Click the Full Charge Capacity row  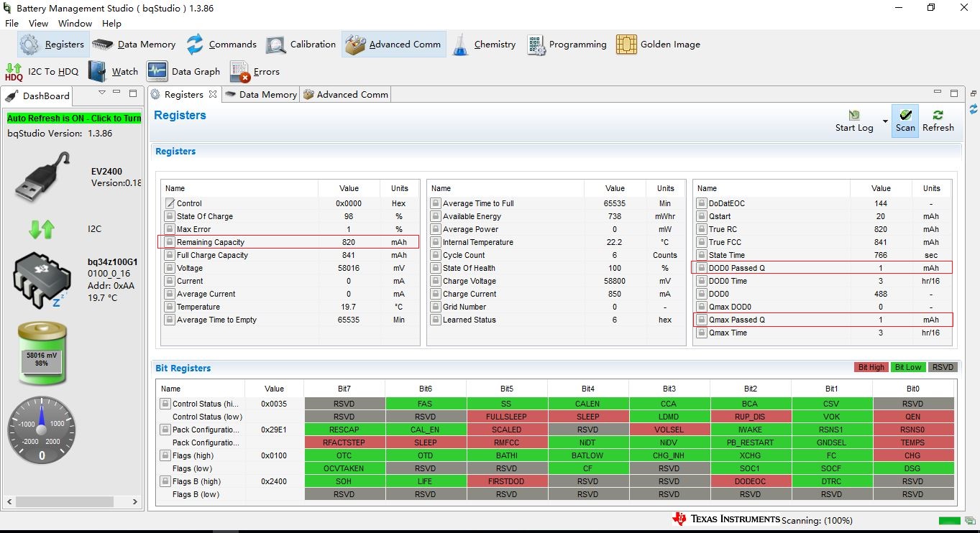point(290,255)
